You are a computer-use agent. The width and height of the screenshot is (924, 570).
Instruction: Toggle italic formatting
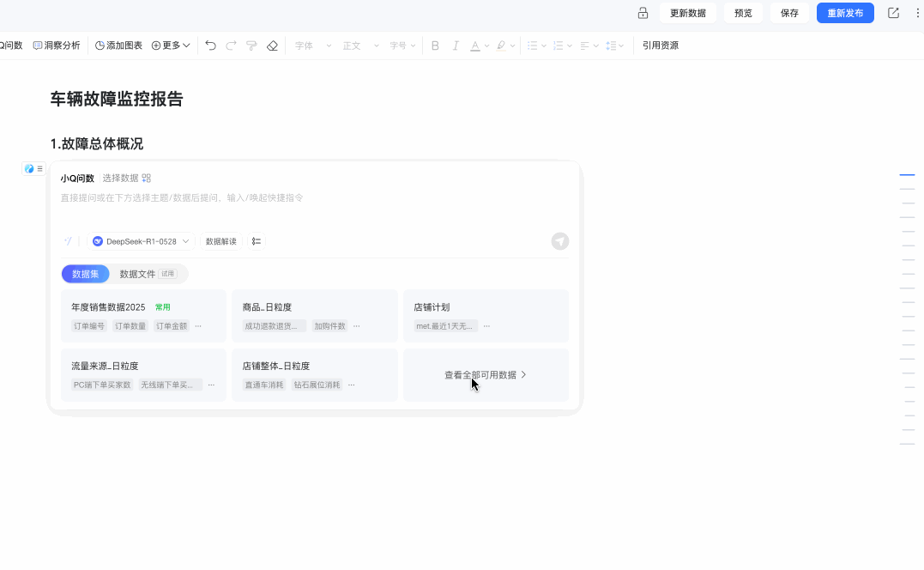click(x=455, y=45)
